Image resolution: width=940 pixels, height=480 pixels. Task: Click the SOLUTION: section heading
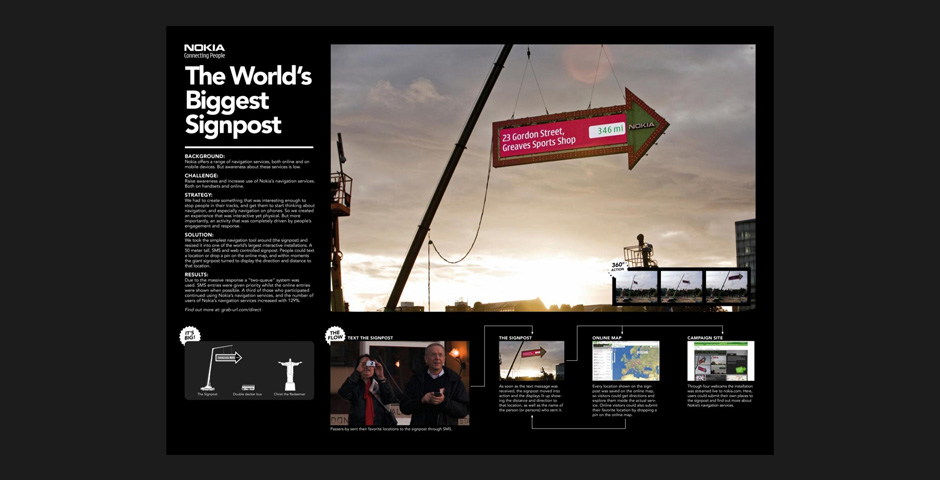click(x=199, y=235)
